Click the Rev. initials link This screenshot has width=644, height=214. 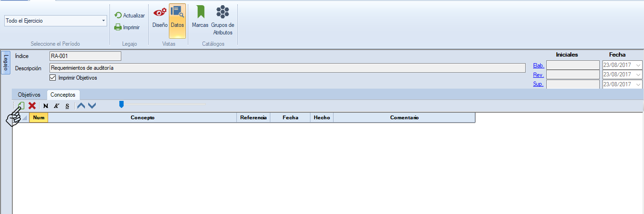coord(538,75)
